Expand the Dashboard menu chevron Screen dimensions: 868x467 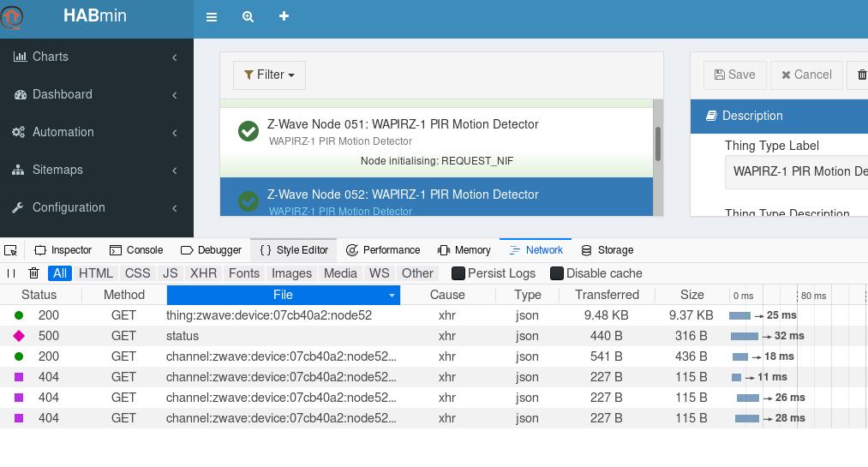coord(175,95)
